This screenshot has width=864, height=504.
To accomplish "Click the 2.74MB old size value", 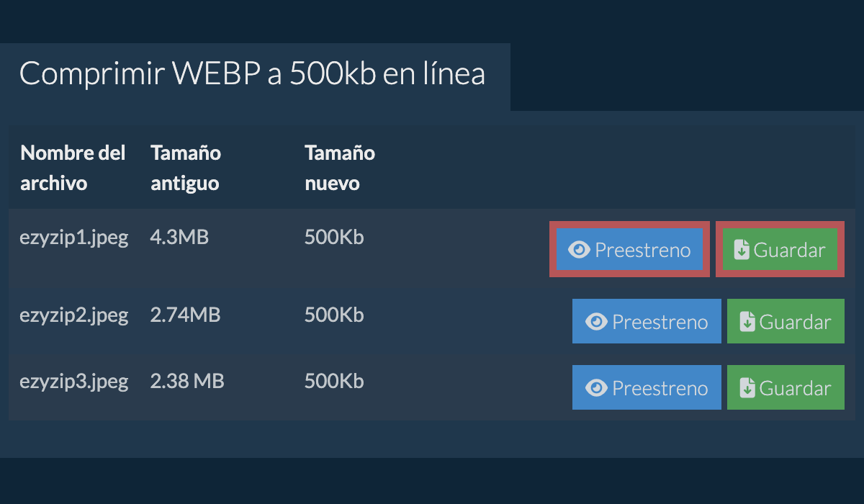I will [185, 315].
